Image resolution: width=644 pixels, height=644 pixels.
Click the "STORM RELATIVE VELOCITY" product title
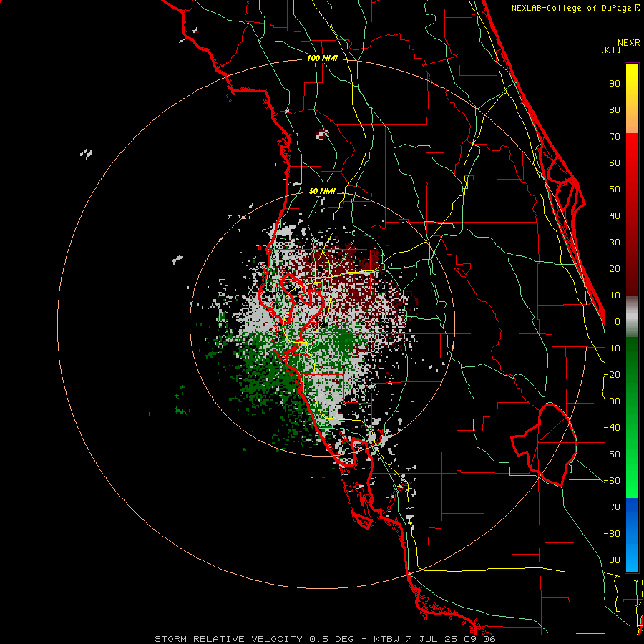click(x=229, y=639)
